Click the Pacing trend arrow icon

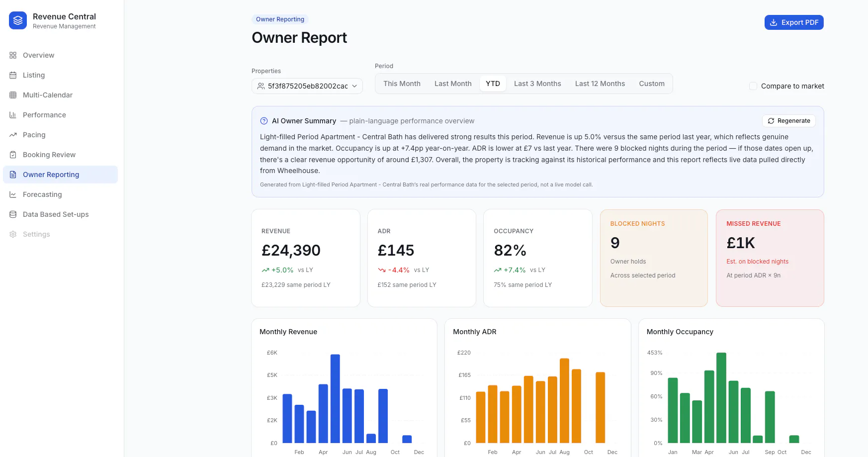(x=13, y=135)
